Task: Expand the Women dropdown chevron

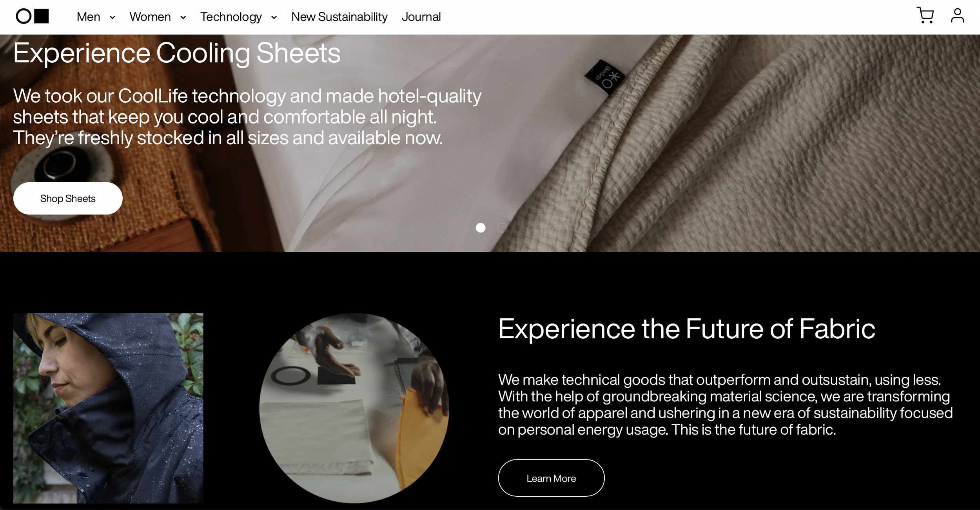Action: coord(183,17)
